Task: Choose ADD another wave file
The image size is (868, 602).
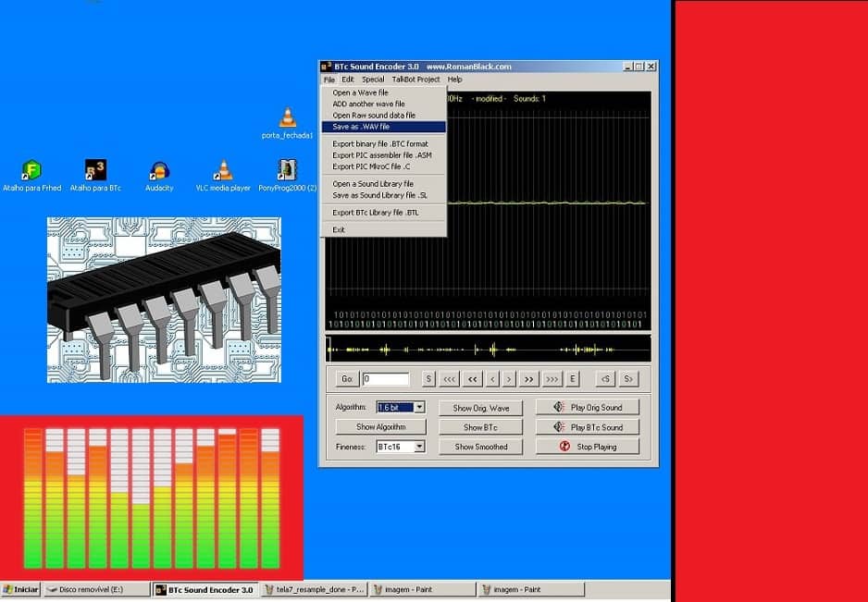Action: coord(384,104)
